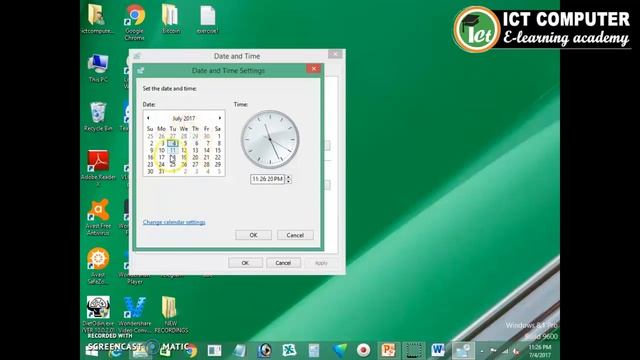
Task: Go to next month in calendar
Action: pos(220,118)
